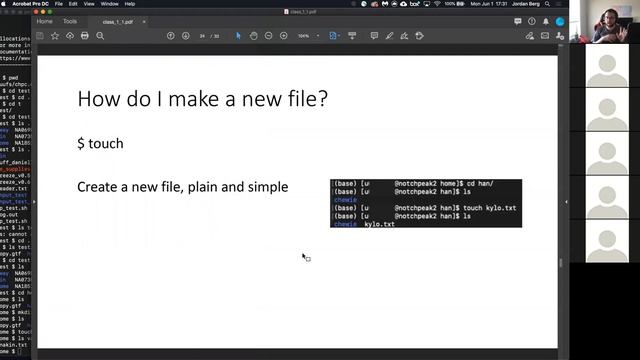Image resolution: width=640 pixels, height=360 pixels.
Task: Click the terminal screenshot image on slide
Action: [x=426, y=203]
